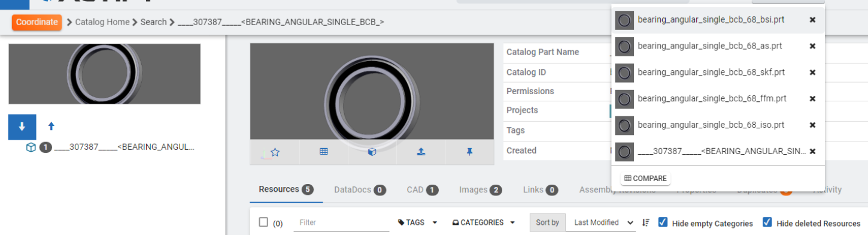Click thumbnail icon of bcb_68_ffm.prt entry
This screenshot has width=868, height=235.
point(624,99)
